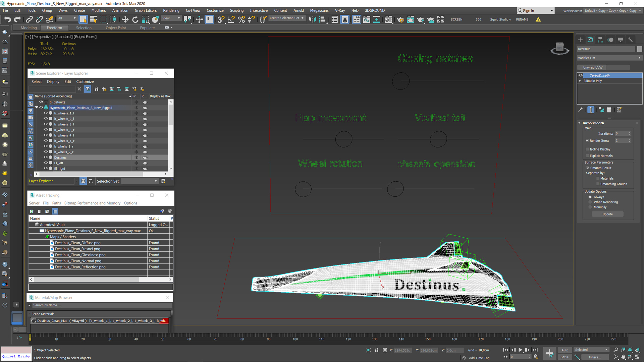Open the selection filter All dropdown
This screenshot has width=644, height=362.
pyautogui.click(x=67, y=18)
